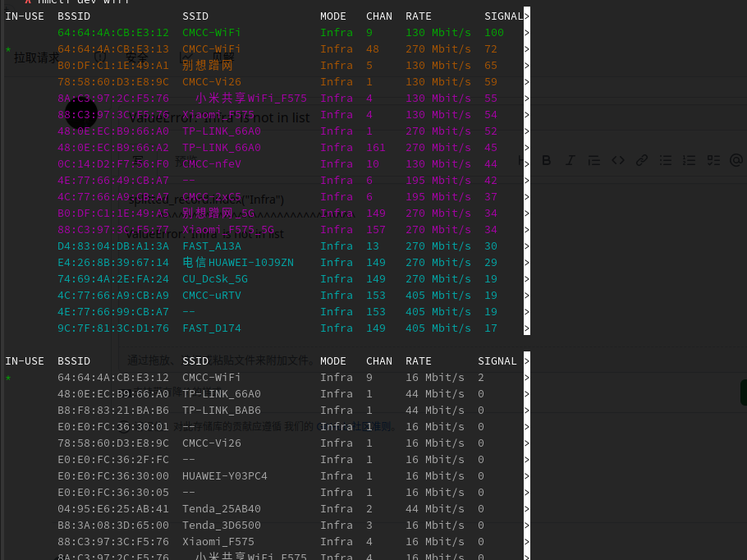Select BSSID 64:64:4A:CB:E3:13 in terminal

tap(113, 48)
